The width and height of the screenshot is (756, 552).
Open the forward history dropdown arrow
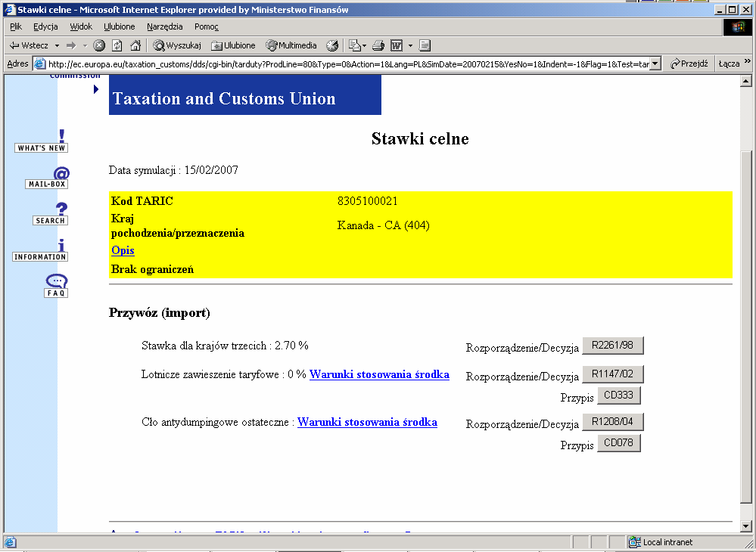tap(85, 45)
